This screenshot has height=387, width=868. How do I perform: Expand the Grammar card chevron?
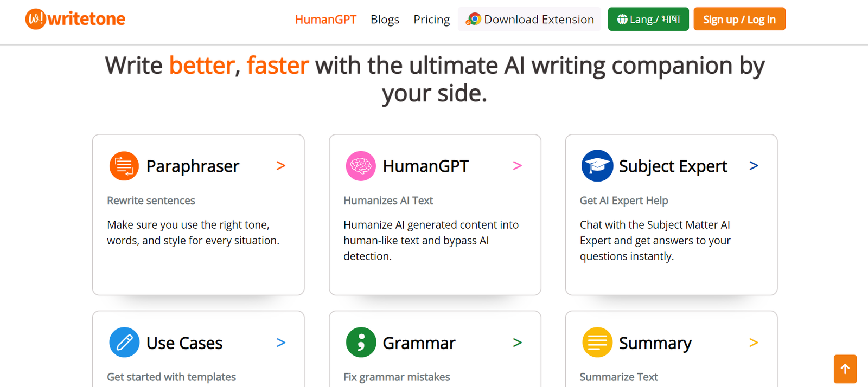518,343
